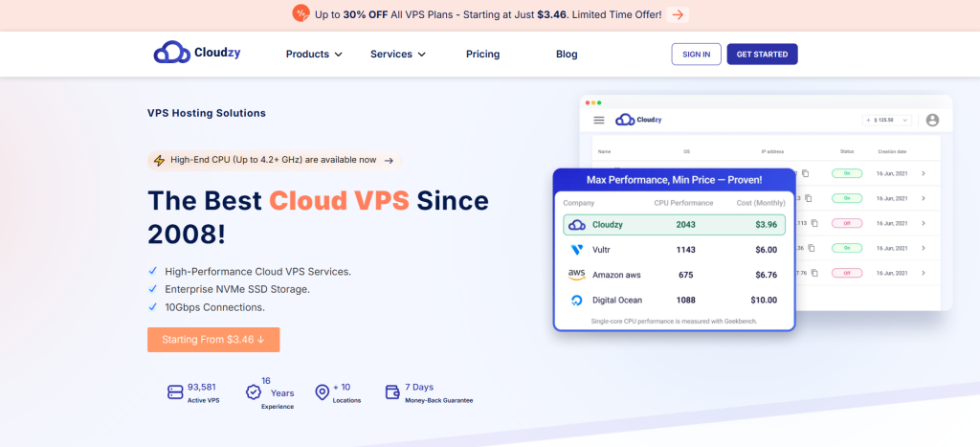Click the 'VPS Hosting Solutions' heading

coord(207,113)
